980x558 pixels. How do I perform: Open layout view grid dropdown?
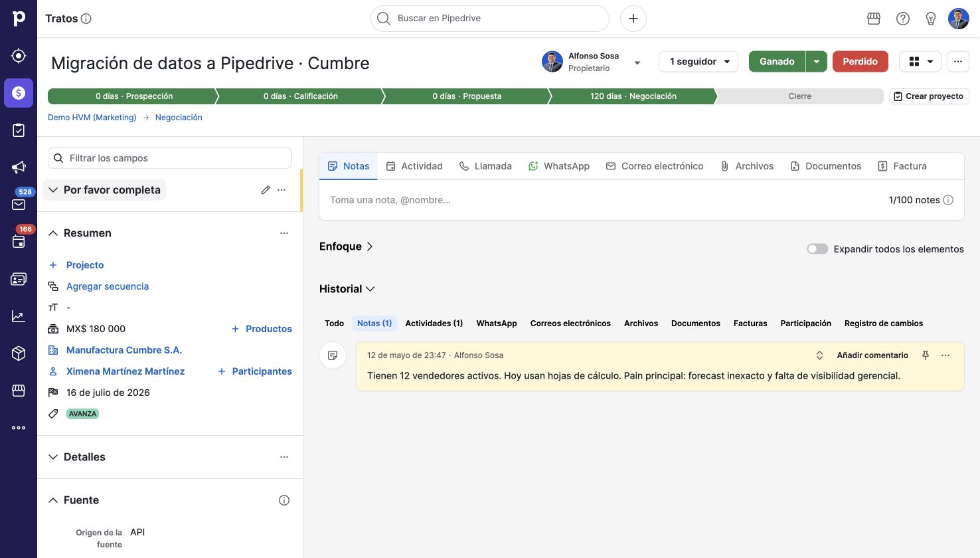[920, 61]
